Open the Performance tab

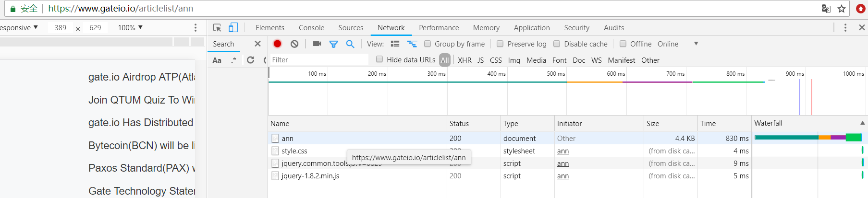pos(439,28)
